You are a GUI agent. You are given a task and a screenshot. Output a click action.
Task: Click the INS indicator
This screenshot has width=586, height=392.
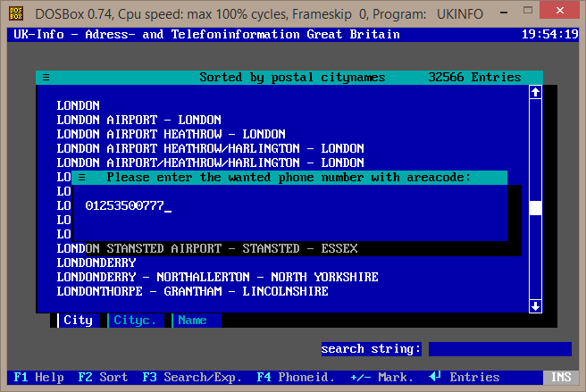(x=561, y=377)
